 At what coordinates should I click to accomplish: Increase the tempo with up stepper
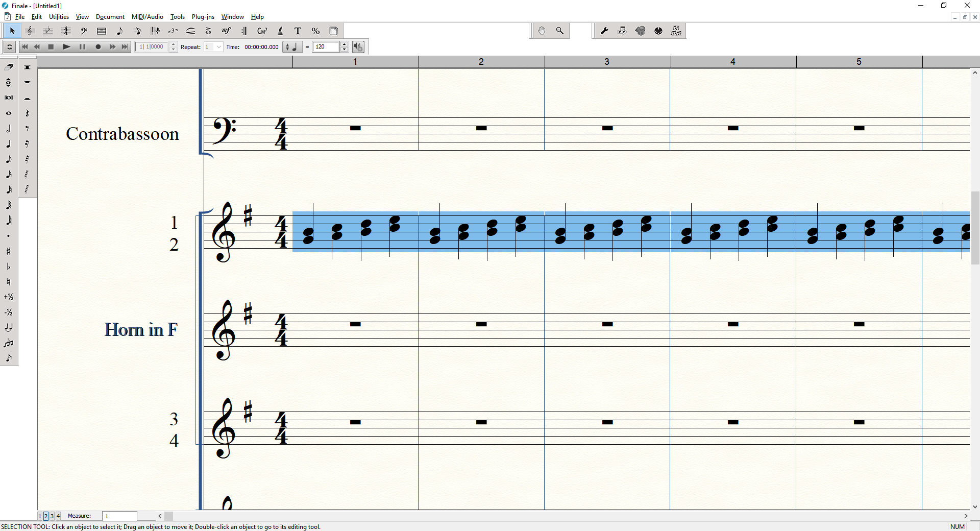pos(345,44)
